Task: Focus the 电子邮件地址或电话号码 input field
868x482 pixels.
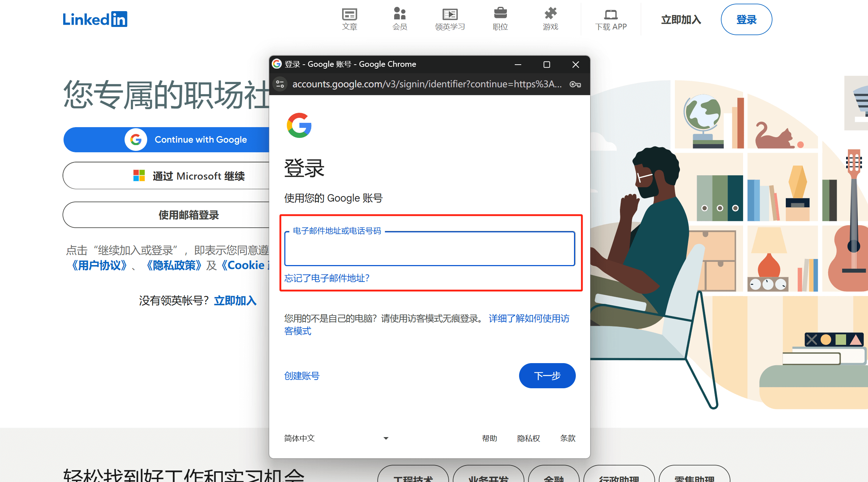Action: pyautogui.click(x=430, y=249)
